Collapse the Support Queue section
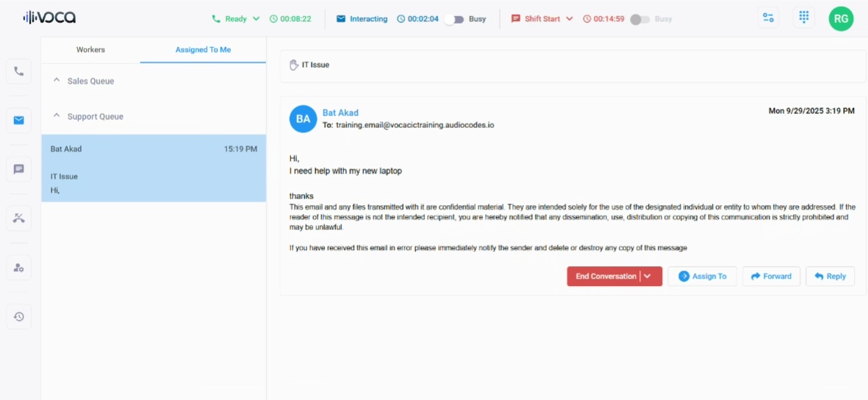This screenshot has width=868, height=400. coord(57,116)
